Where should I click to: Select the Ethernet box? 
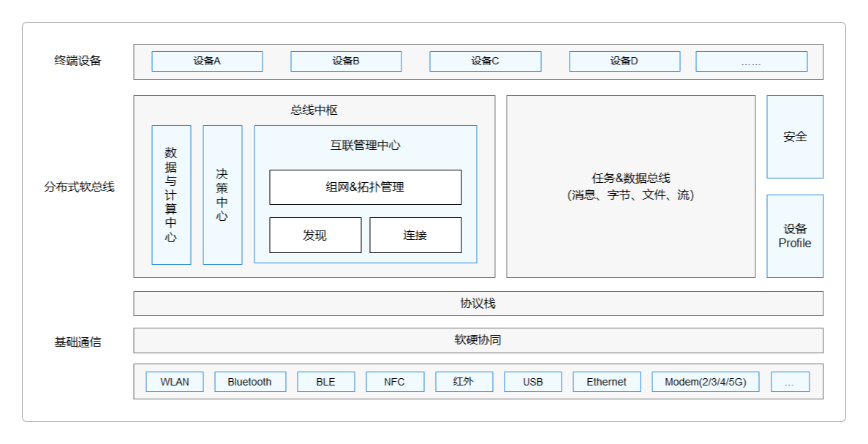coord(607,382)
